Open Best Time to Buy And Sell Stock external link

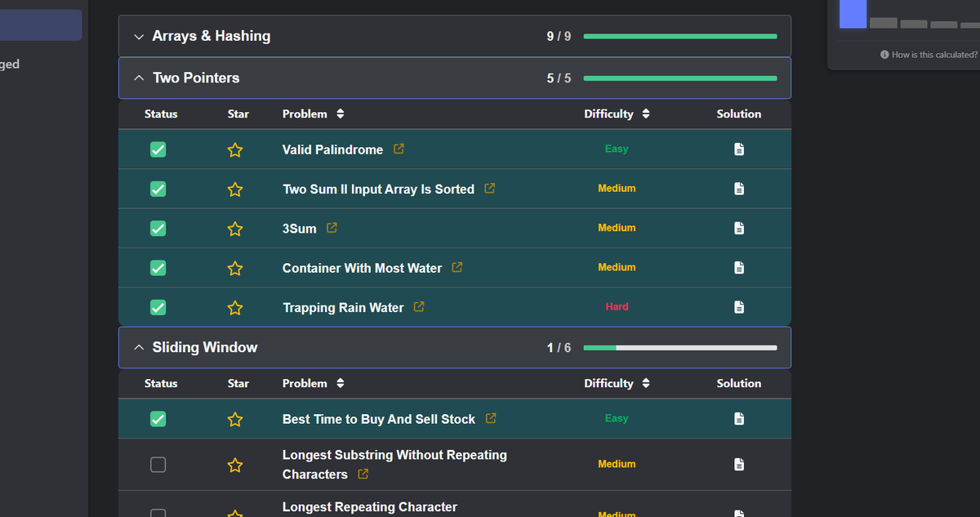click(491, 418)
